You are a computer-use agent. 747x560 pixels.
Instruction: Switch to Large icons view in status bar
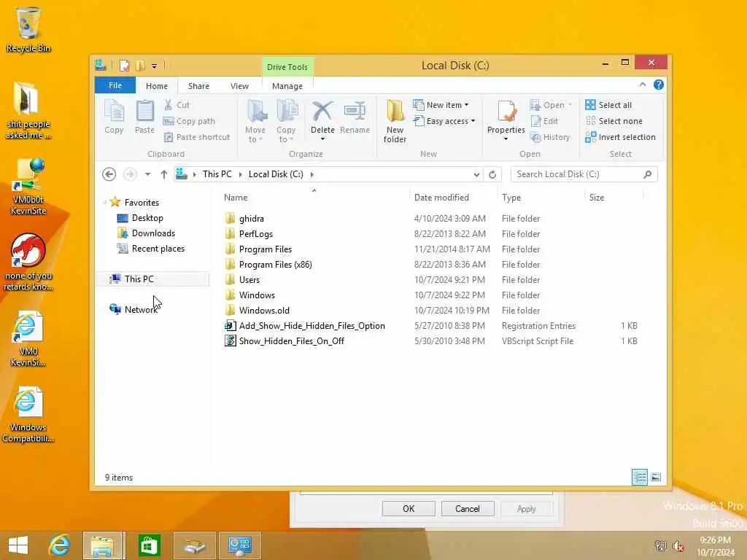[656, 477]
